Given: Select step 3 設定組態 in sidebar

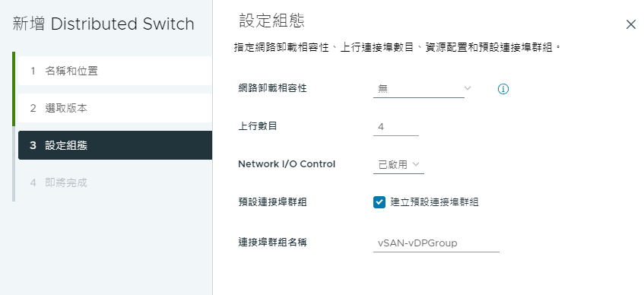Looking at the screenshot, I should (115, 145).
